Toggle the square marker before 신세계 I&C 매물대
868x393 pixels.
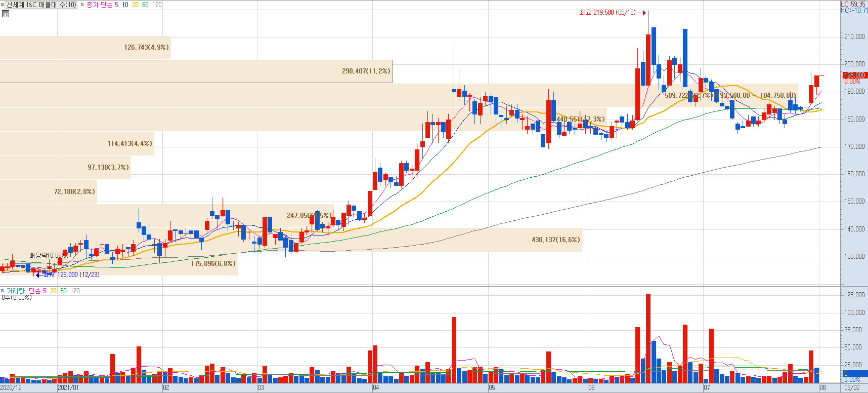coord(3,5)
